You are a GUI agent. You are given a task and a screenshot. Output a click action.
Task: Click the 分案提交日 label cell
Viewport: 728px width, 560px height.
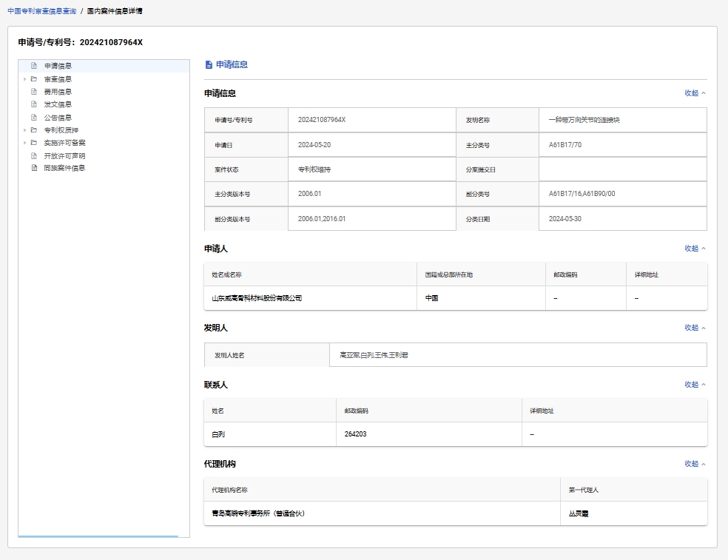pyautogui.click(x=497, y=169)
